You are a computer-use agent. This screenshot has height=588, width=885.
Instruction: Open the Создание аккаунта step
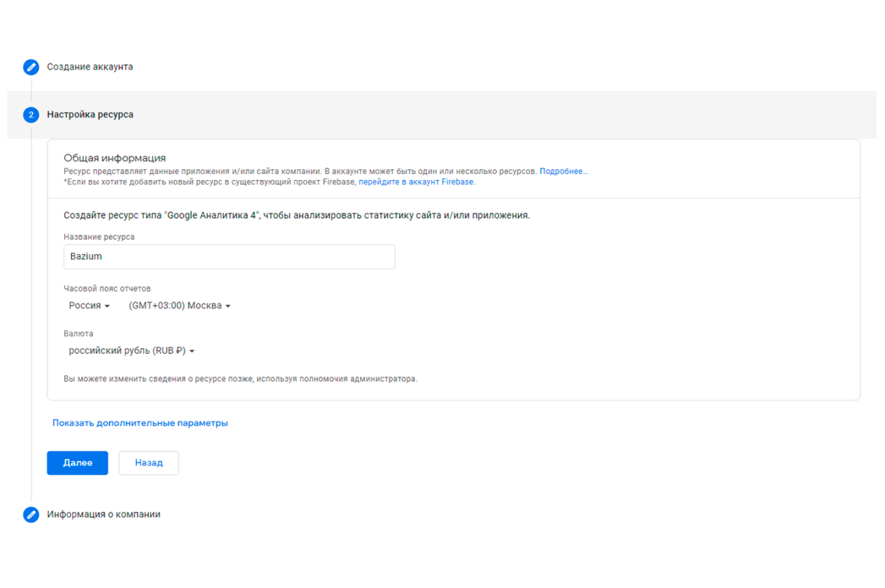point(90,66)
